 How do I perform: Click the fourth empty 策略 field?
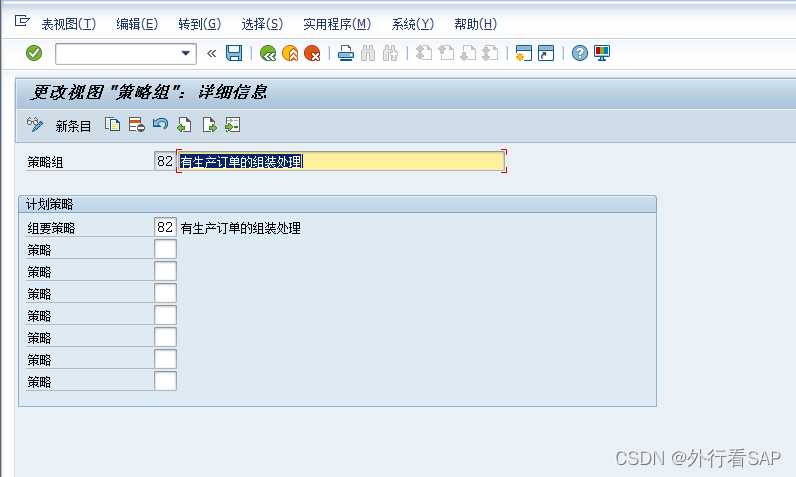point(165,315)
